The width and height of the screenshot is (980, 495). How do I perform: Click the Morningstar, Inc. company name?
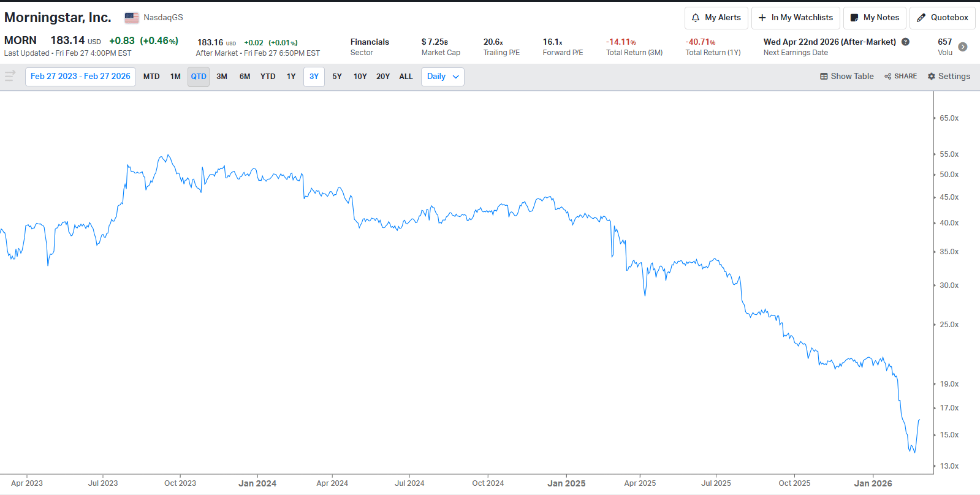(58, 18)
